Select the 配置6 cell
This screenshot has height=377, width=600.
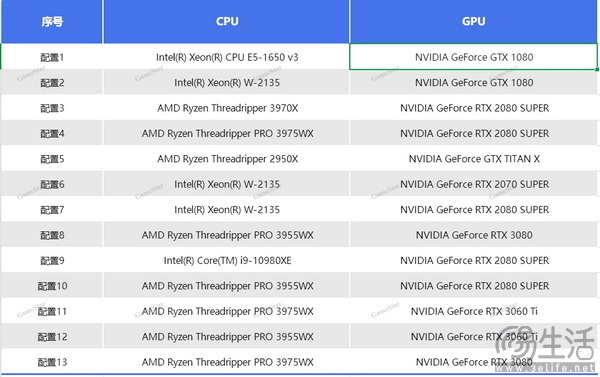click(52, 184)
